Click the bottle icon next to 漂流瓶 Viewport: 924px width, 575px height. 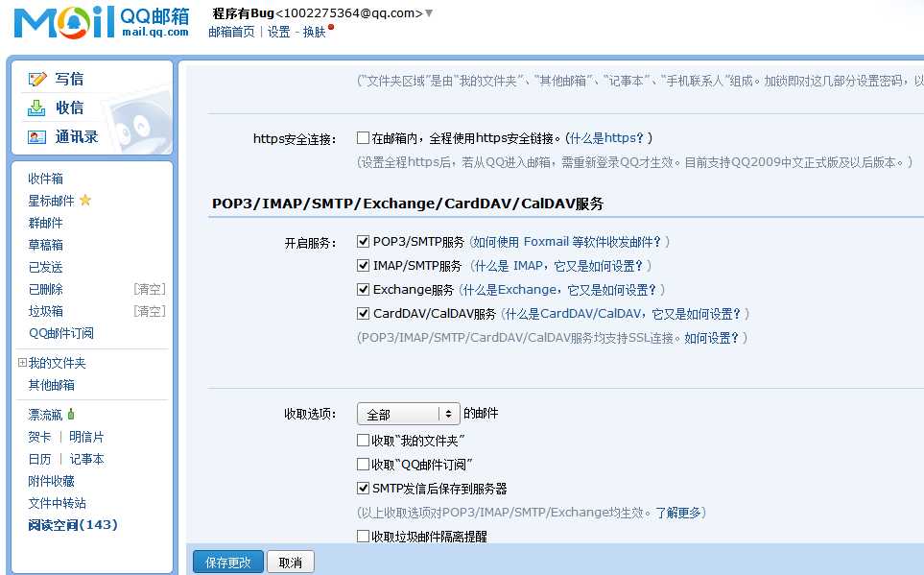click(x=71, y=414)
